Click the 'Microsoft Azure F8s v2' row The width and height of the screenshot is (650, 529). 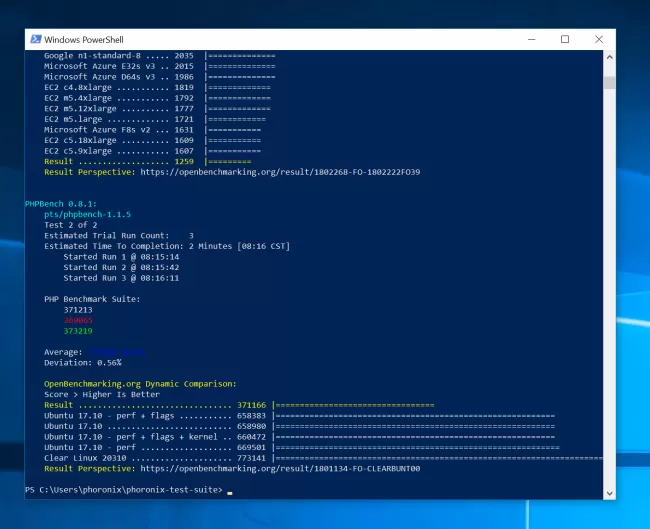pyautogui.click(x=153, y=130)
